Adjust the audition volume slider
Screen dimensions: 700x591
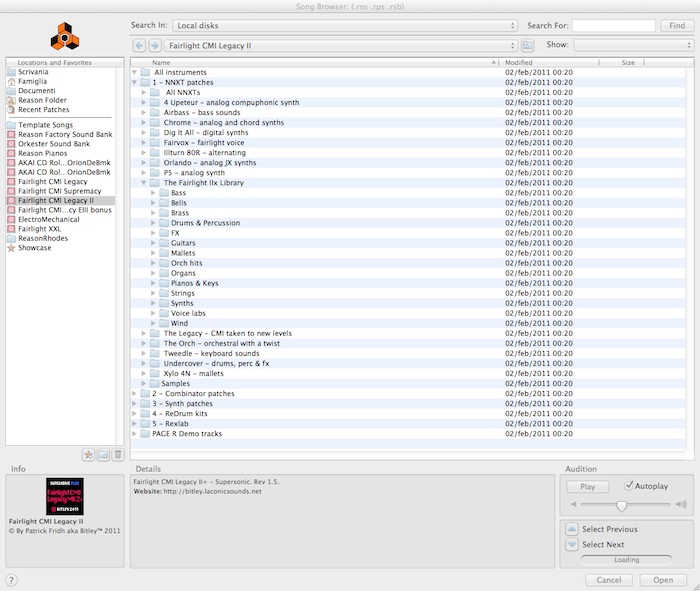tap(621, 505)
